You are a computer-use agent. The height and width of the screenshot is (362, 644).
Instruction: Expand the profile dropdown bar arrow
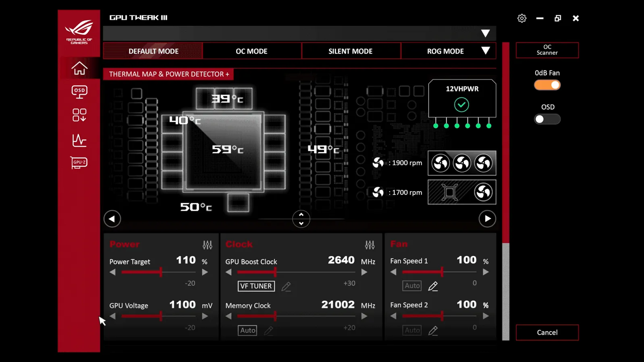pos(485,33)
